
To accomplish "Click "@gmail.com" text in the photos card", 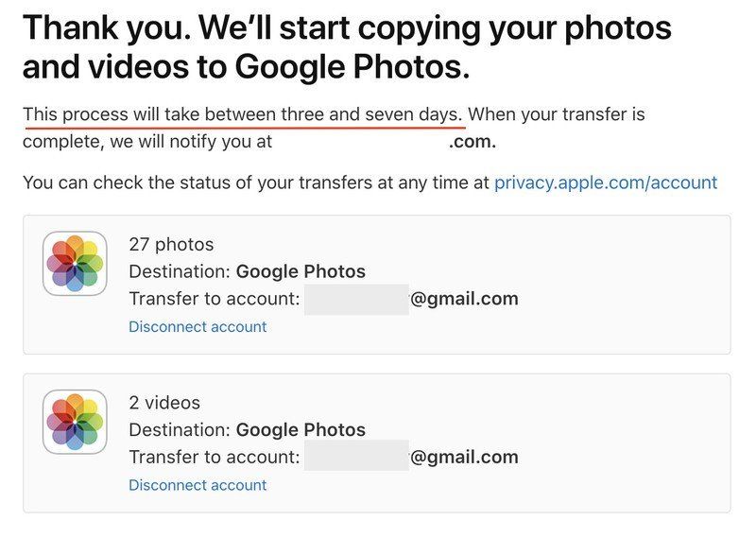I will pyautogui.click(x=464, y=299).
